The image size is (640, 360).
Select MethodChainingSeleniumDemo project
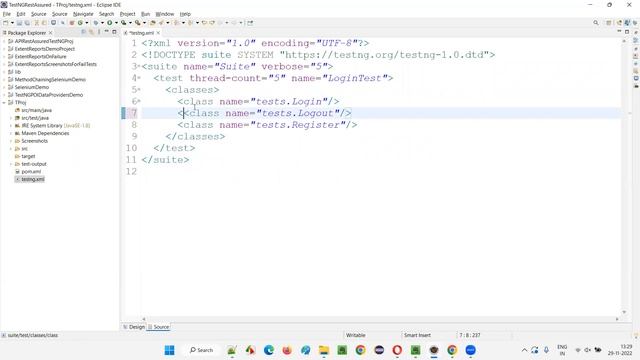[50, 80]
